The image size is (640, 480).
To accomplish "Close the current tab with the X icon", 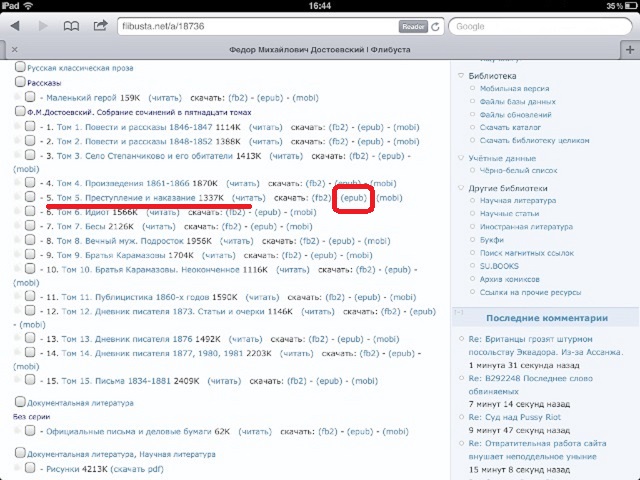I will [12, 48].
